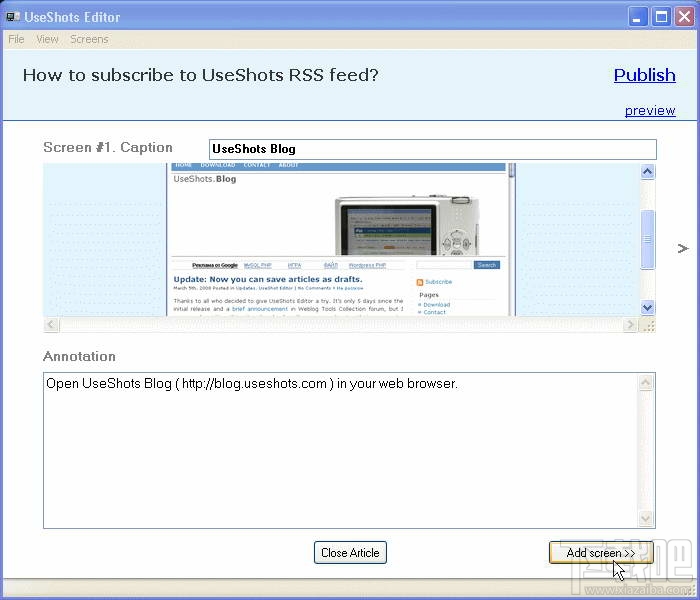Screen dimensions: 700x600
Task: Click inside the Annotation text area
Action: (x=341, y=450)
